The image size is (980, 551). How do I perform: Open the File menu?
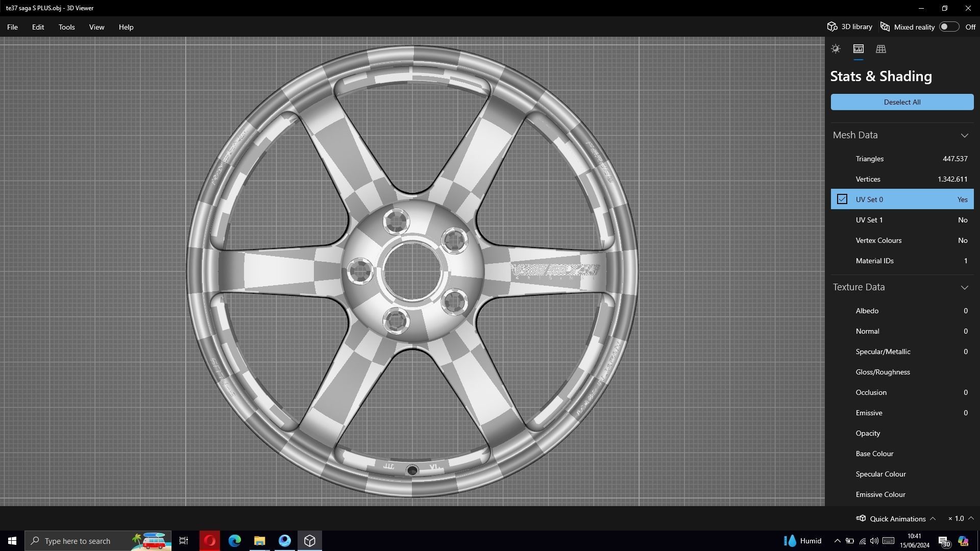coord(12,27)
